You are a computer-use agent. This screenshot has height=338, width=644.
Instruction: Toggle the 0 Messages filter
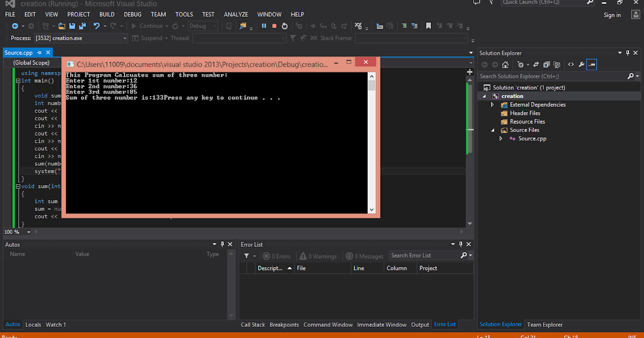click(x=365, y=256)
